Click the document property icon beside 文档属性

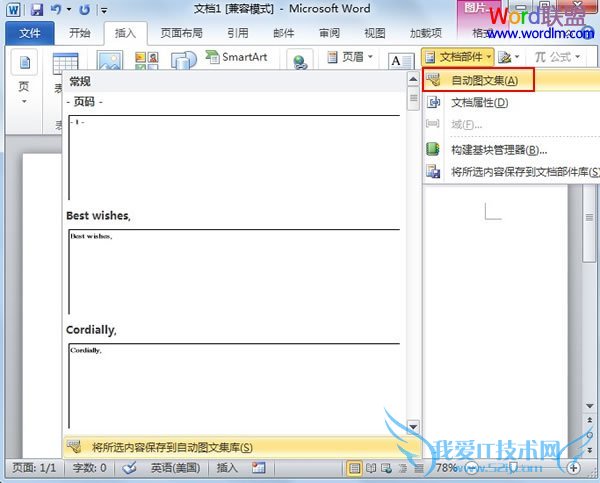pos(433,102)
